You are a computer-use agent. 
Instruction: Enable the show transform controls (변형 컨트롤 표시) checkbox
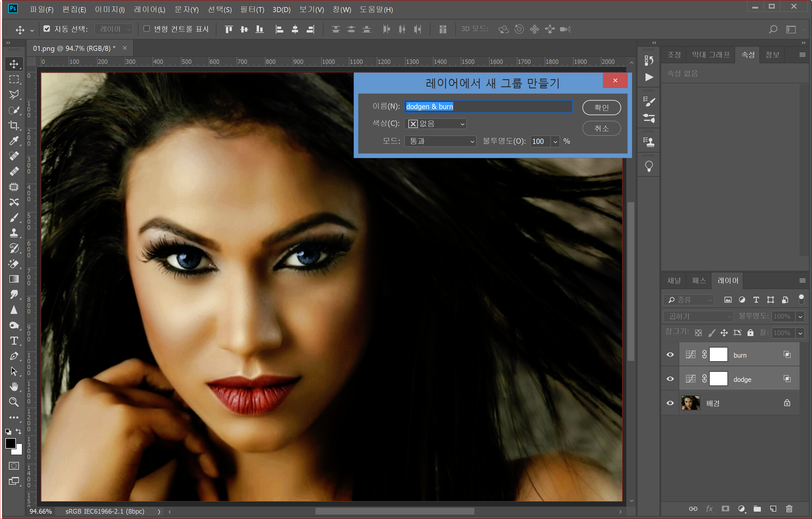tap(147, 29)
